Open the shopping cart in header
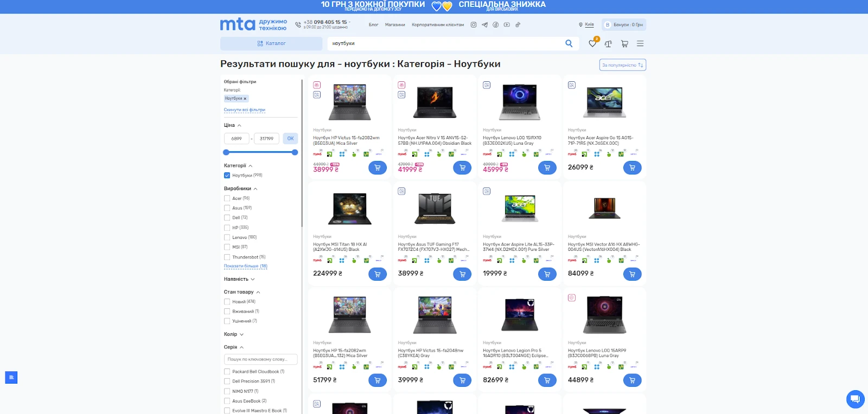This screenshot has height=414, width=868. coord(624,44)
